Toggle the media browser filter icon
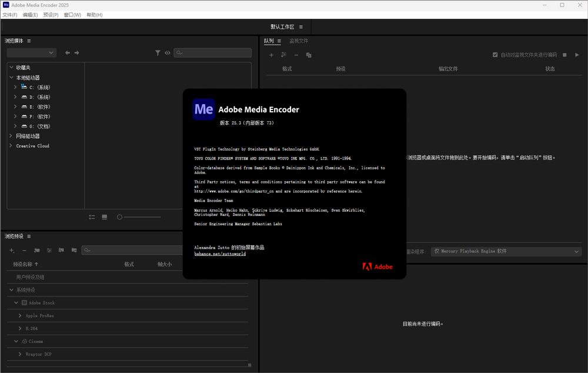This screenshot has width=588, height=373. 158,52
